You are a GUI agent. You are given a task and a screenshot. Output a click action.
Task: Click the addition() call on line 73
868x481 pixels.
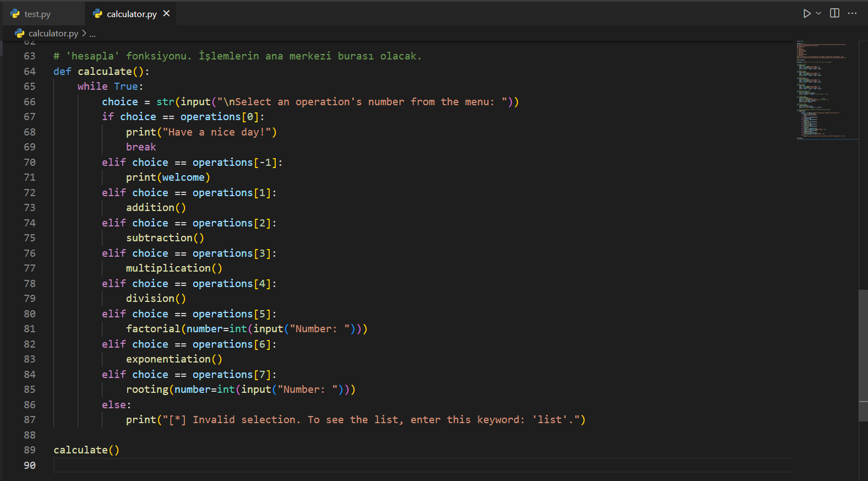click(156, 208)
